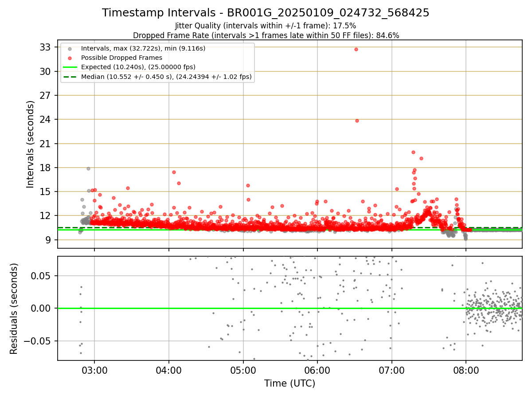Image resolution: width=532 pixels, height=399 pixels.
Task: Click the dashed green line sample in the legend
Action: click(70, 77)
